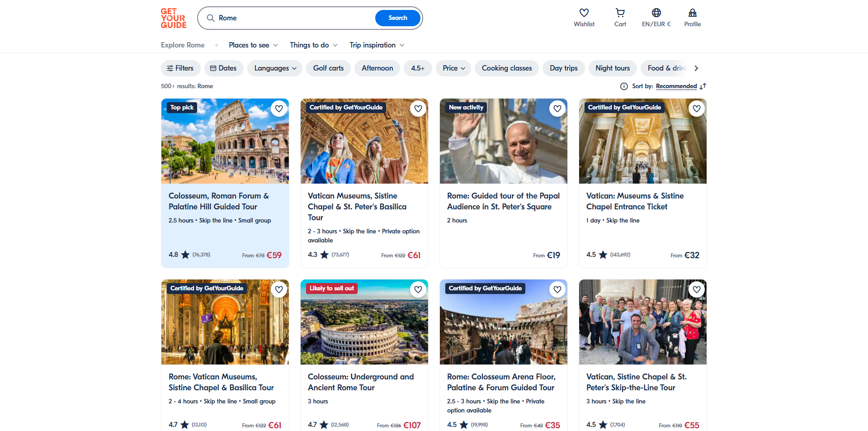Open the aerial Colosseum photo
868x431 pixels.
click(x=364, y=322)
